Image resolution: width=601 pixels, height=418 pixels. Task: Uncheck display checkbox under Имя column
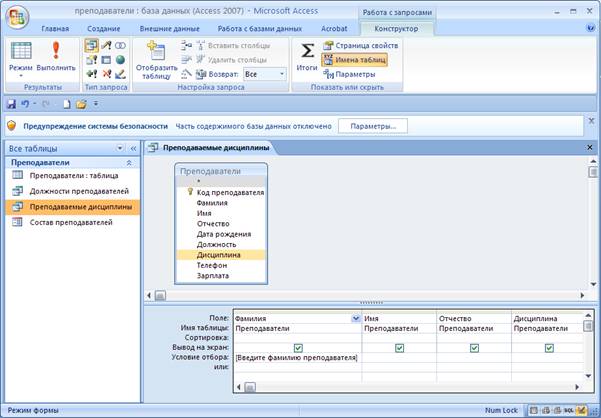[399, 347]
